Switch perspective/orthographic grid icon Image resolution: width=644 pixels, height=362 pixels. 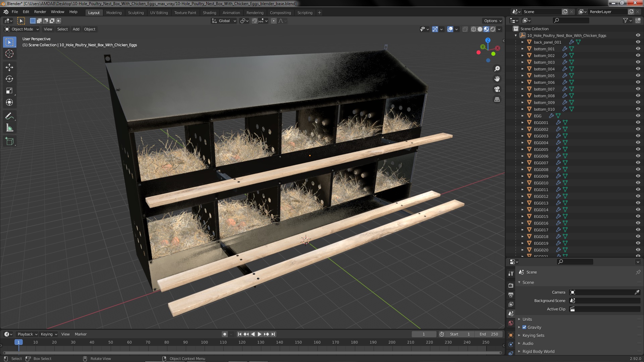pyautogui.click(x=497, y=100)
